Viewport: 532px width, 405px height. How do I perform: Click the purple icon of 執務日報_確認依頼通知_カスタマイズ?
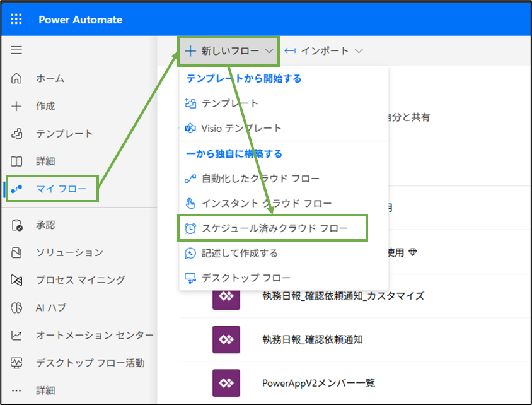(226, 300)
